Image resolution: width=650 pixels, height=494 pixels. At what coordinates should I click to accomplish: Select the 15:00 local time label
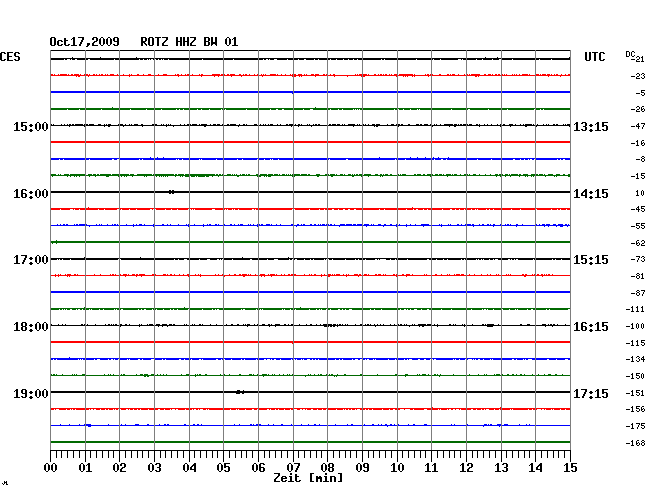[x=31, y=126]
